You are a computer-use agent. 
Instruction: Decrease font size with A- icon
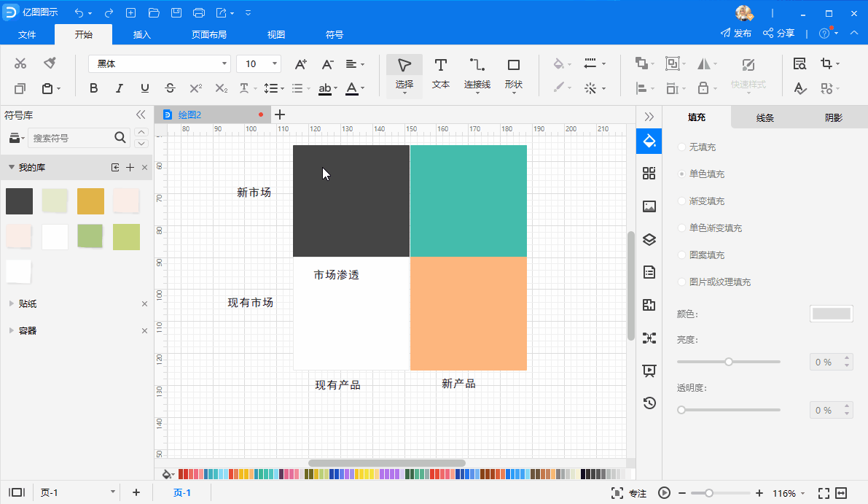coord(327,64)
